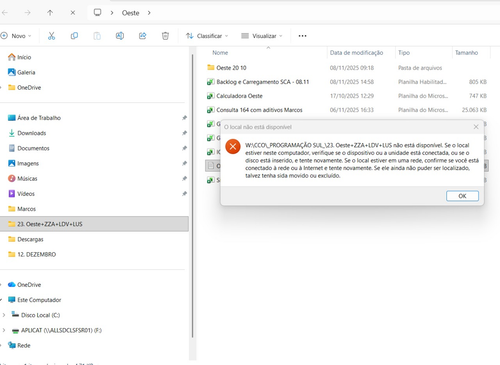
Task: Open Músicas quick access folder
Action: (x=23, y=178)
